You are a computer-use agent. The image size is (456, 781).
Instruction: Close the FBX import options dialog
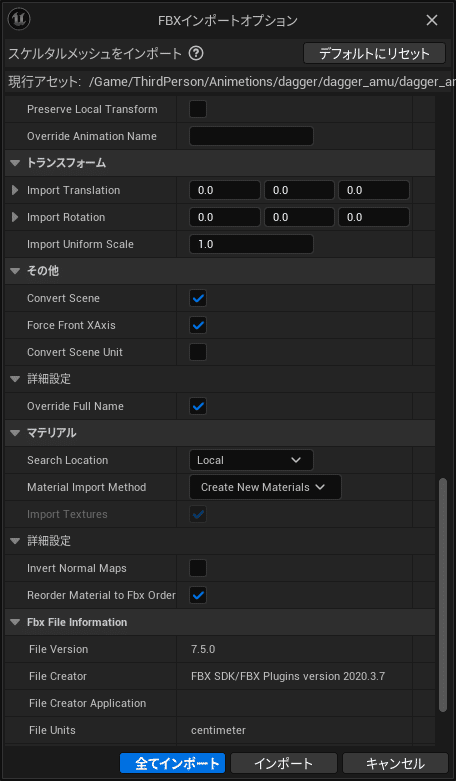(x=432, y=20)
